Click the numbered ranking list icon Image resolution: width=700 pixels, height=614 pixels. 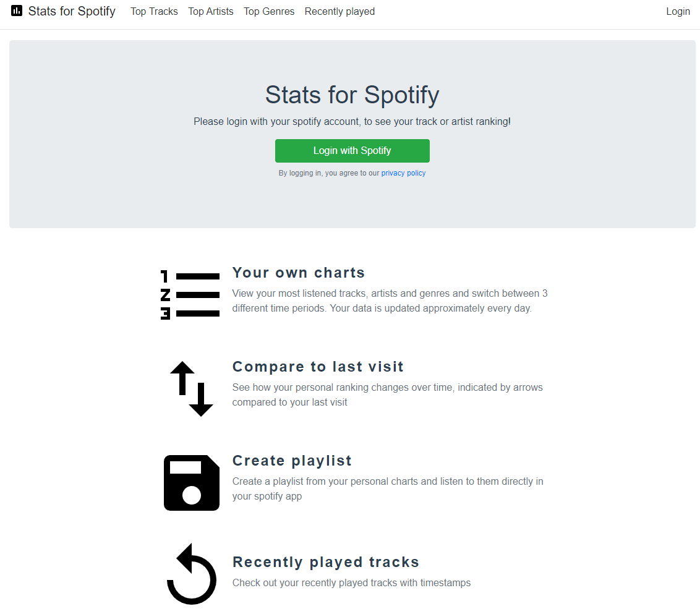[x=190, y=294]
